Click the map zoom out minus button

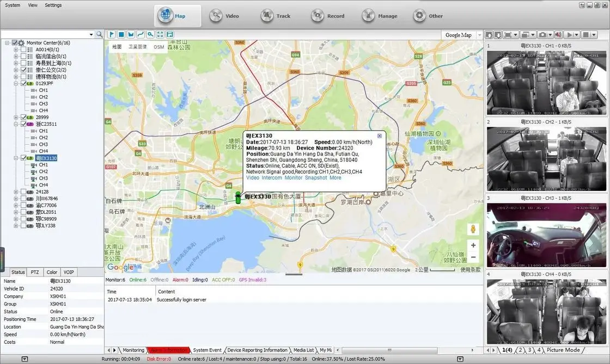tap(473, 257)
